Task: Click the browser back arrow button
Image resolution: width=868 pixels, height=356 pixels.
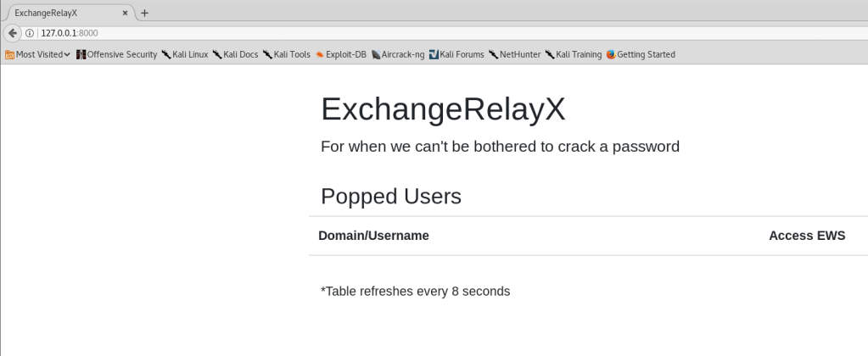Action: 12,33
